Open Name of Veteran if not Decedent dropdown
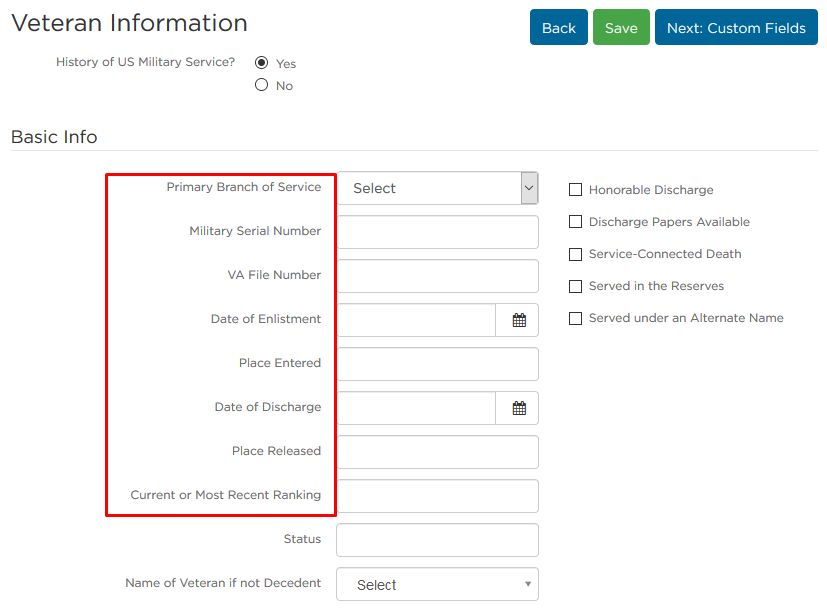827x616 pixels. [438, 584]
